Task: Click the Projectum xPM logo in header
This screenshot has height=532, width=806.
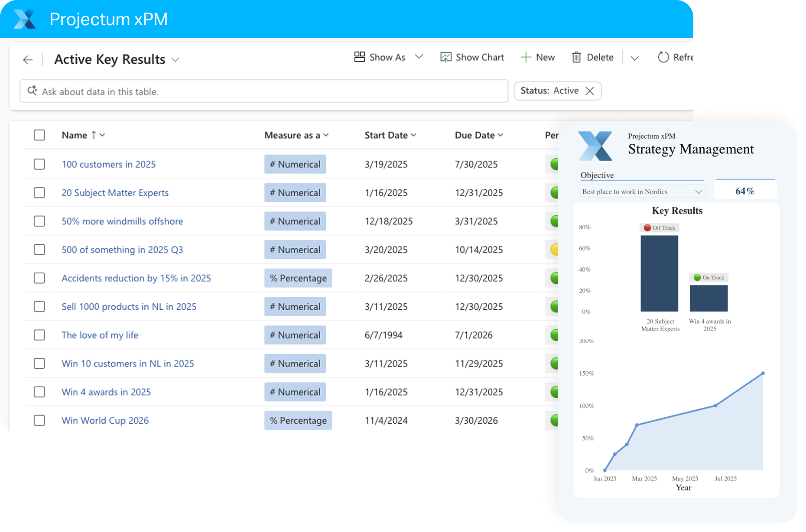Action: [25, 19]
